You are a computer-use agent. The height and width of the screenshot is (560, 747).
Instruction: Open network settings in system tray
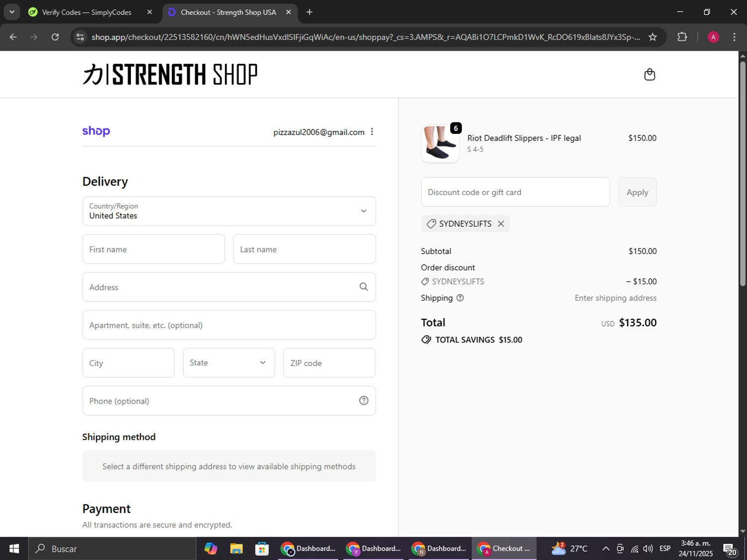pyautogui.click(x=634, y=549)
